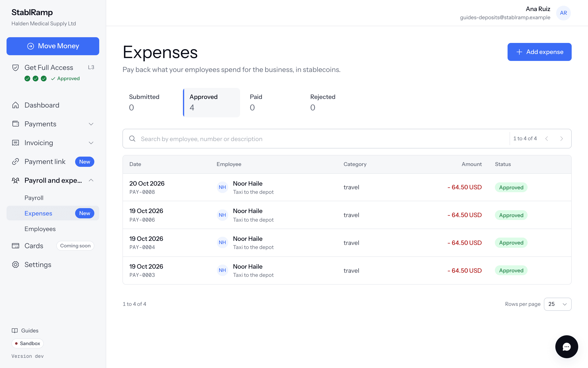Click the Invoicing document icon
This screenshot has width=588, height=368.
(x=16, y=143)
